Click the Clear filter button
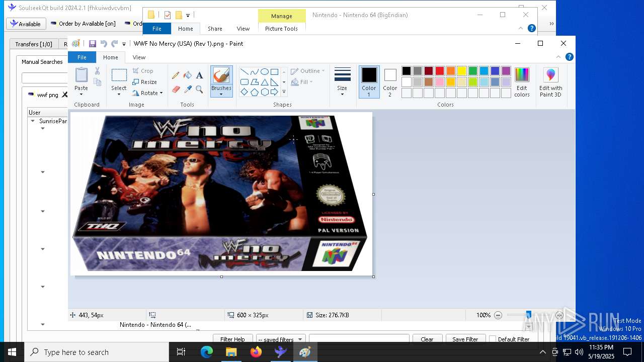This screenshot has height=362, width=644. click(427, 339)
